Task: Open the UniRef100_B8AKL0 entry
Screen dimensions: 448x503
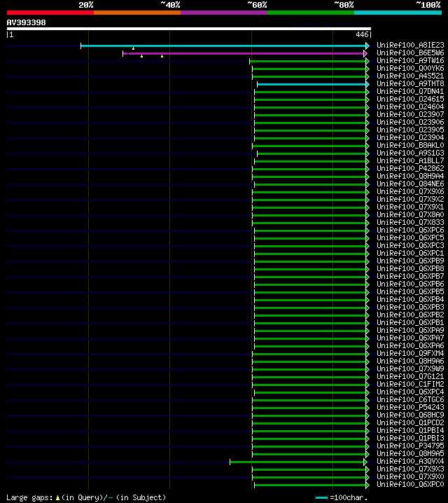Action: 410,145
